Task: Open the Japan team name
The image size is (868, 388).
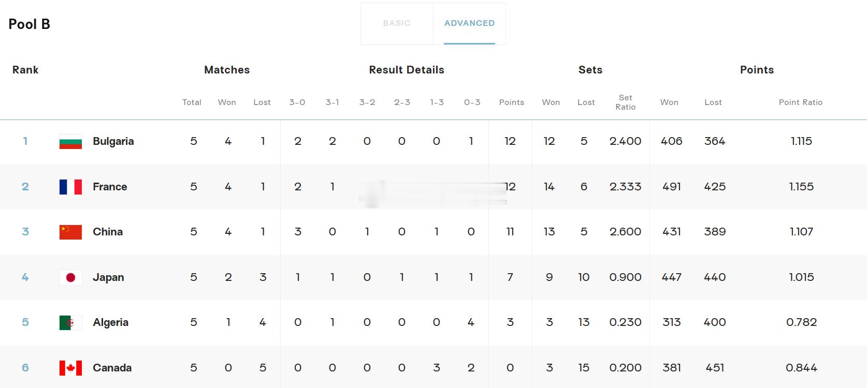Action: tap(108, 277)
